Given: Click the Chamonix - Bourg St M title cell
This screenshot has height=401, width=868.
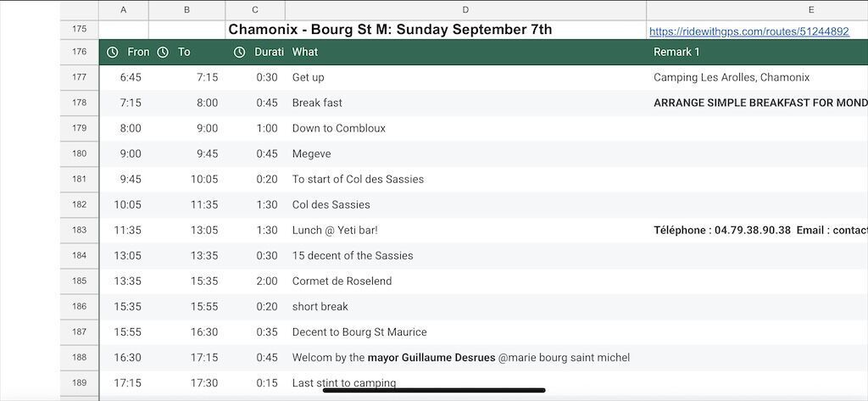Looking at the screenshot, I should coord(389,30).
